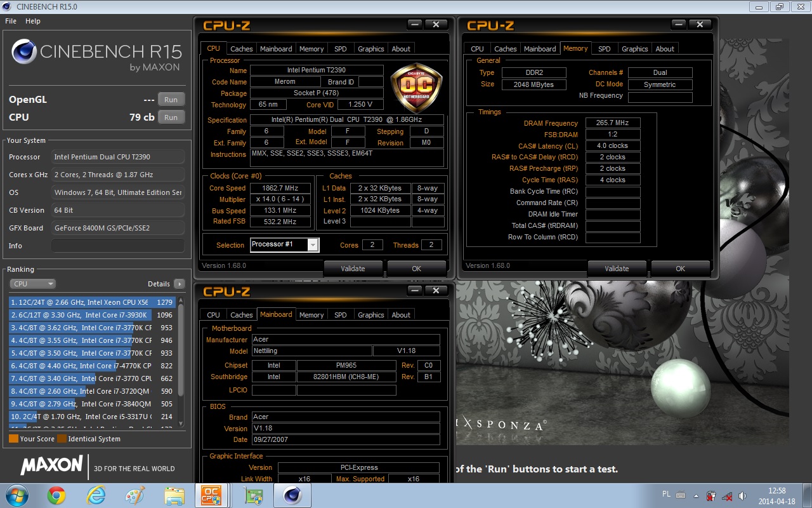Screen dimensions: 812x508
Task: Open SPD tab in bottom CPU-Z window
Action: [x=341, y=315]
